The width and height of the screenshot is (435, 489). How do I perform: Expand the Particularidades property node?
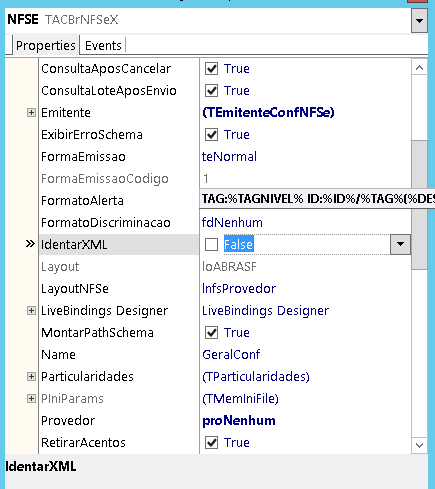(31, 377)
